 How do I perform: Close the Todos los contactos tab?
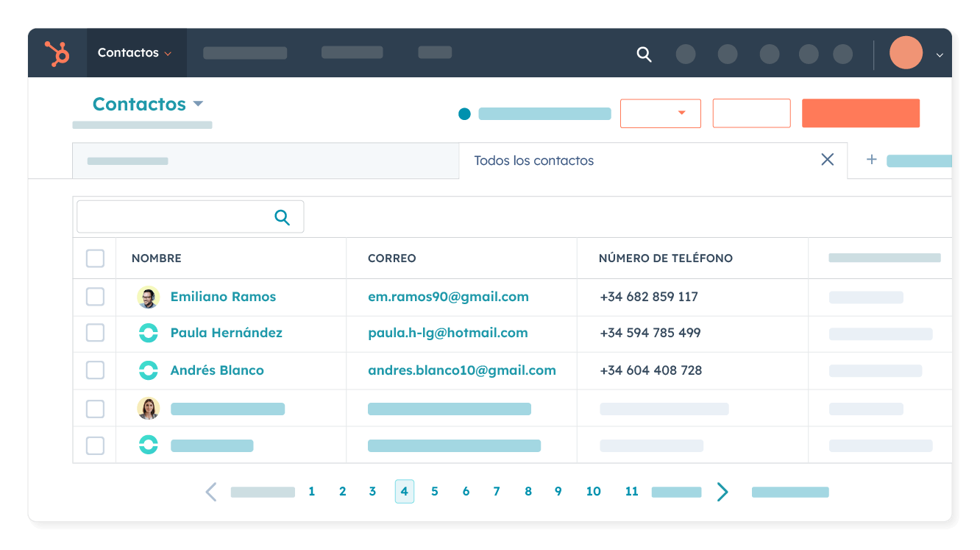(827, 160)
